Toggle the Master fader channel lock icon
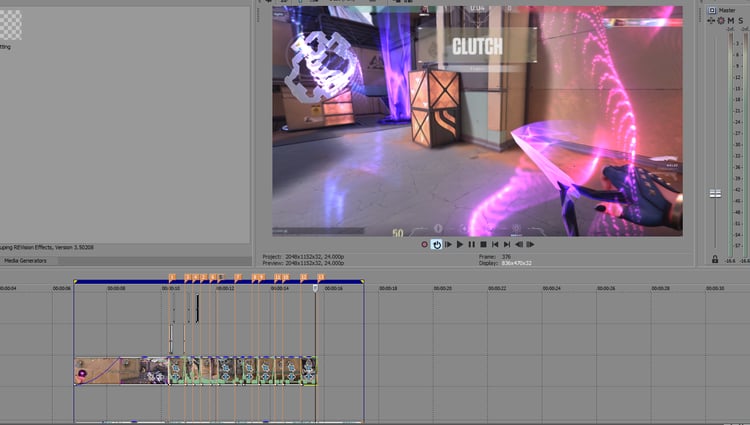 click(715, 259)
